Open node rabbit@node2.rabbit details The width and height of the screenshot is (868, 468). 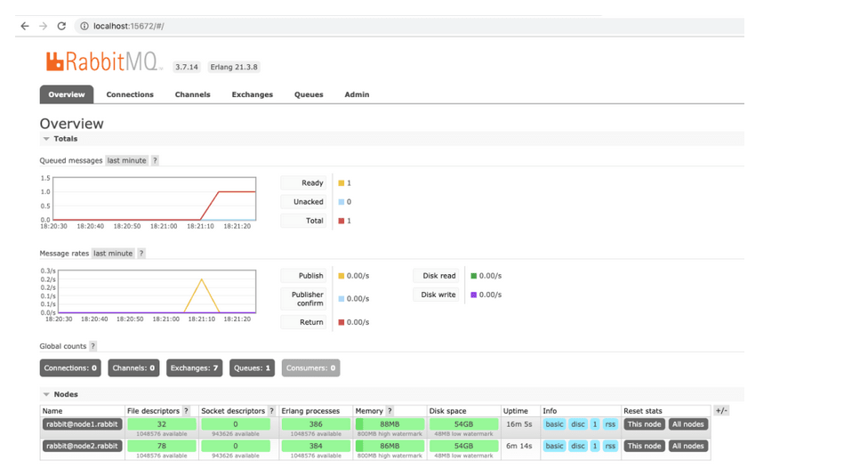pos(83,446)
